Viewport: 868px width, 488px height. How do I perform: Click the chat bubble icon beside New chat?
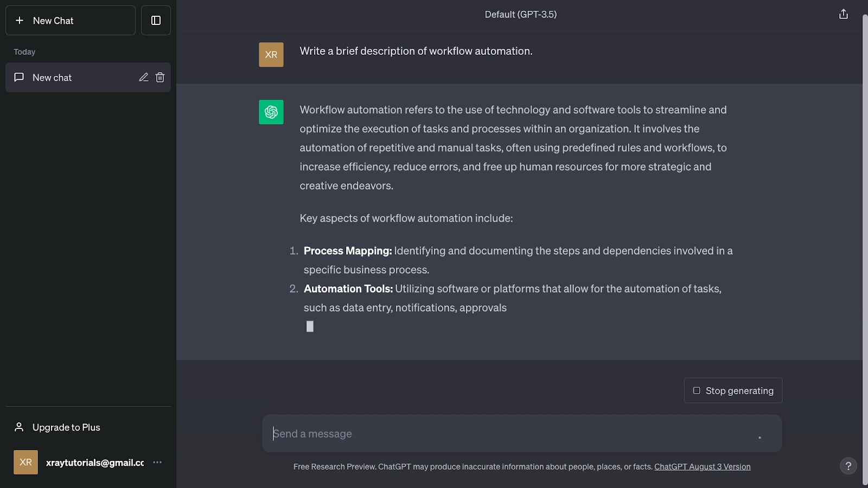click(x=19, y=78)
